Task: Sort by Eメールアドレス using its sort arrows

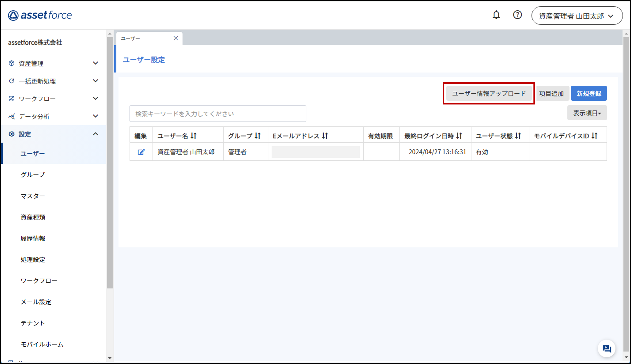Action: point(325,136)
